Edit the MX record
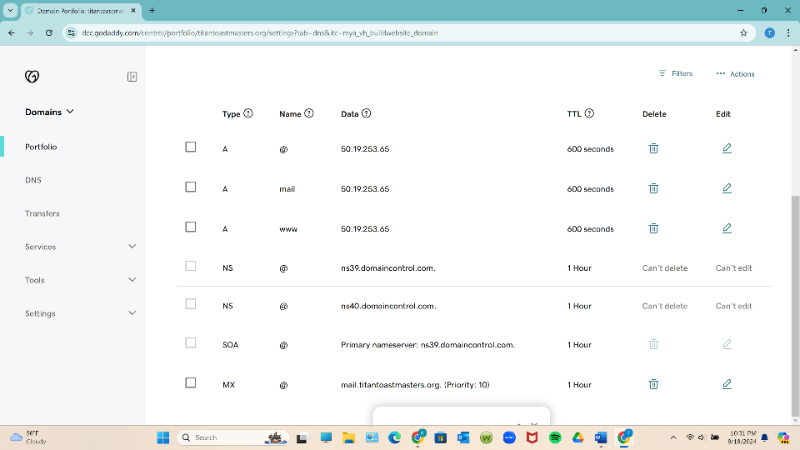 click(727, 384)
